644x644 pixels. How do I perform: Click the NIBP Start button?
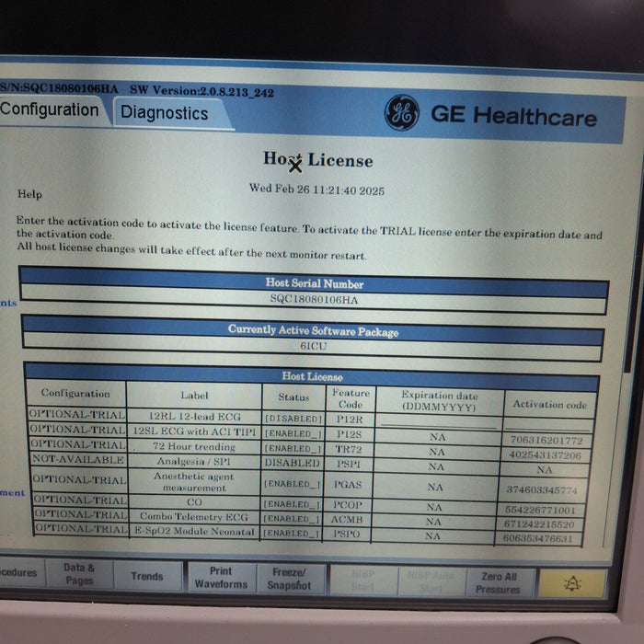click(363, 580)
